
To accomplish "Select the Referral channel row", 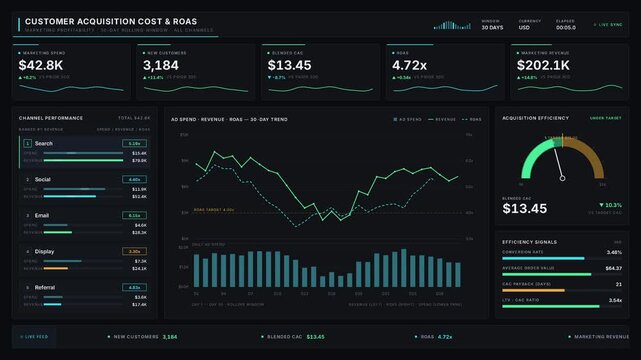I will 85,295.
